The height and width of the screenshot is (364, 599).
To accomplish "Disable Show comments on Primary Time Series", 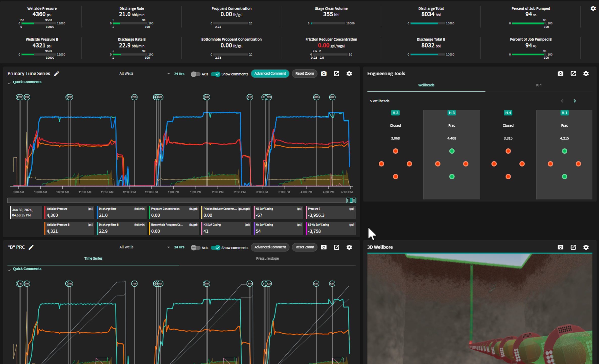I will (x=216, y=74).
